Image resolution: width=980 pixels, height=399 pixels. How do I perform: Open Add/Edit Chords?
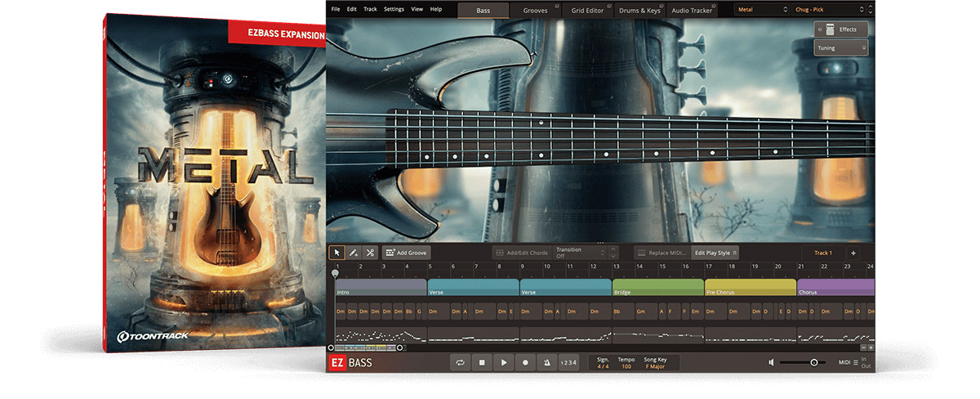(x=521, y=253)
